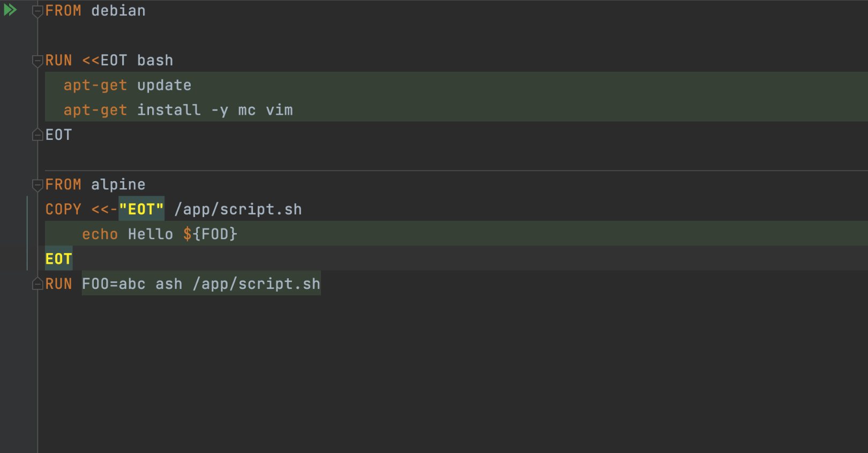Viewport: 868px width, 453px height.
Task: Click /app/script.sh path on the COPY line
Action: pos(238,210)
